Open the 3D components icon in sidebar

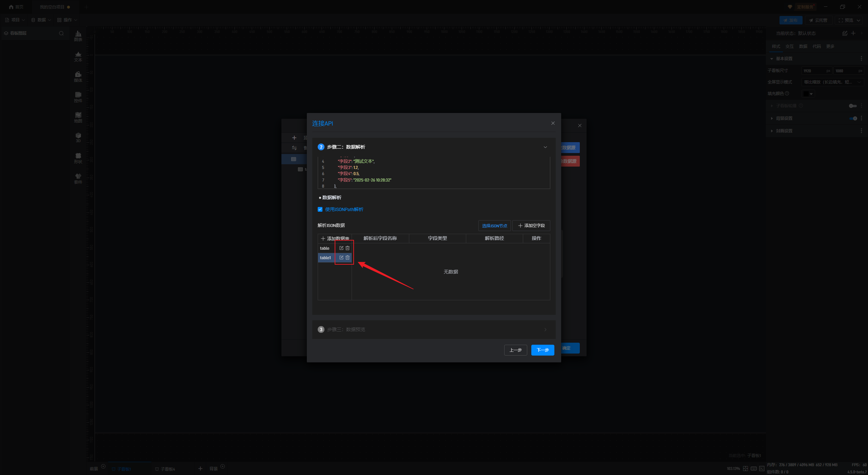point(78,137)
